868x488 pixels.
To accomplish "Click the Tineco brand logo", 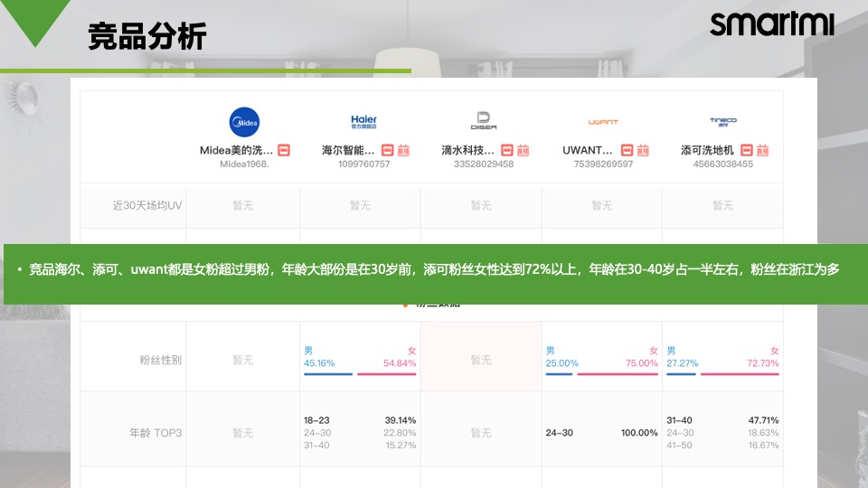I will [723, 121].
